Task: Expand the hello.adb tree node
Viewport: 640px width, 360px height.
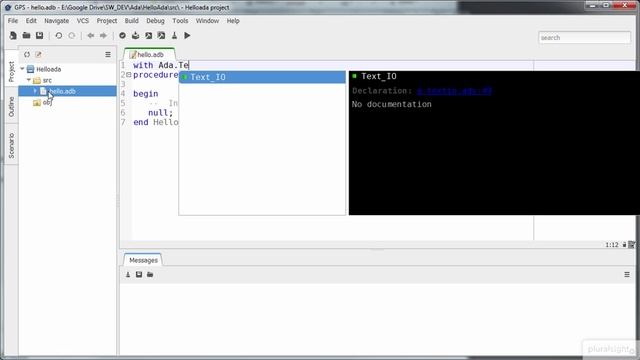Action: [x=35, y=91]
